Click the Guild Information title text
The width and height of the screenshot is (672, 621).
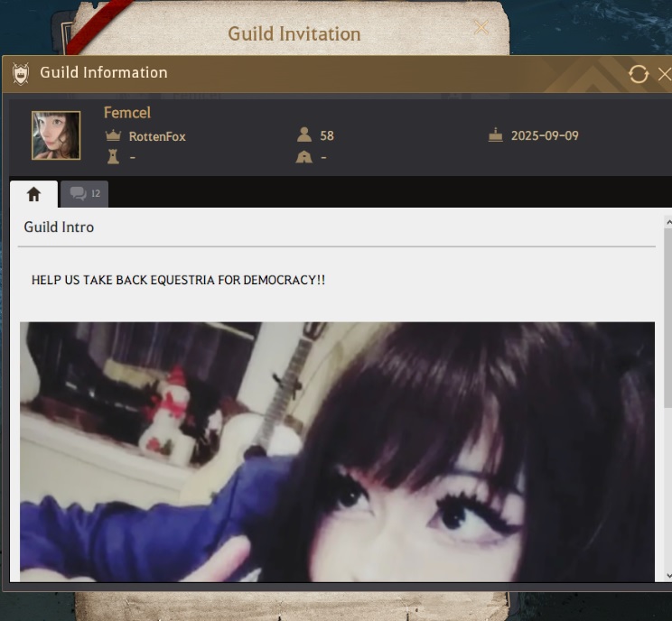[104, 72]
